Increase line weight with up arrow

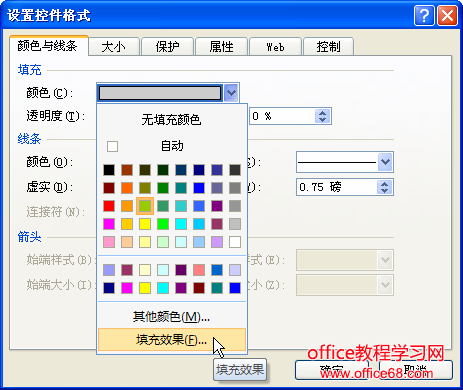(x=385, y=183)
